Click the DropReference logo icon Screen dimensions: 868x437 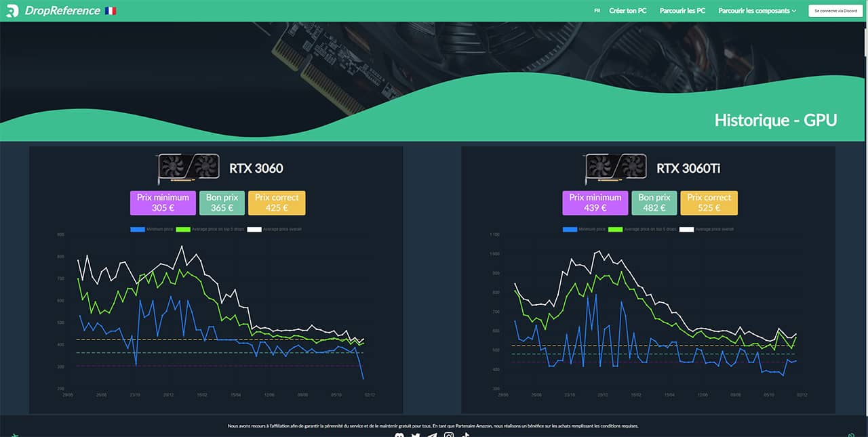click(12, 11)
